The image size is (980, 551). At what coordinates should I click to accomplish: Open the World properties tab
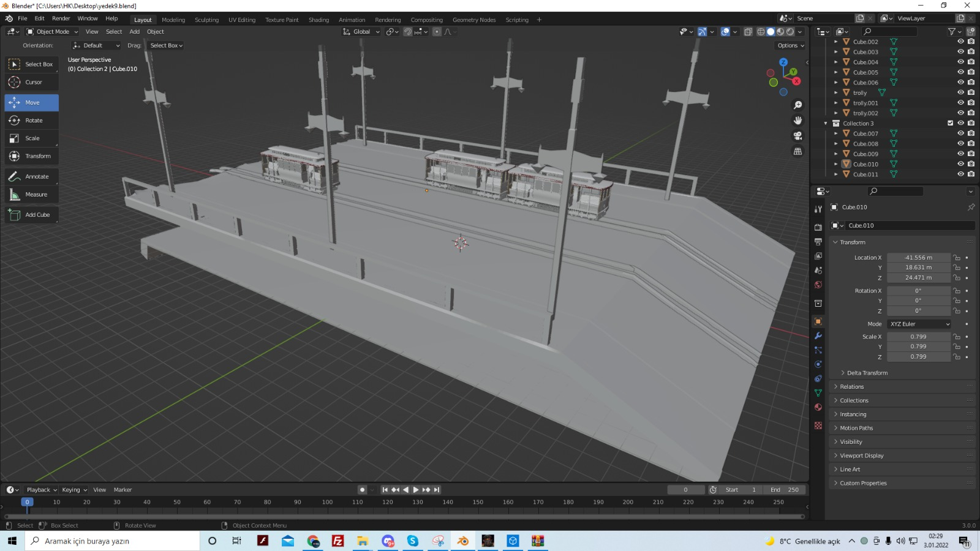click(818, 285)
